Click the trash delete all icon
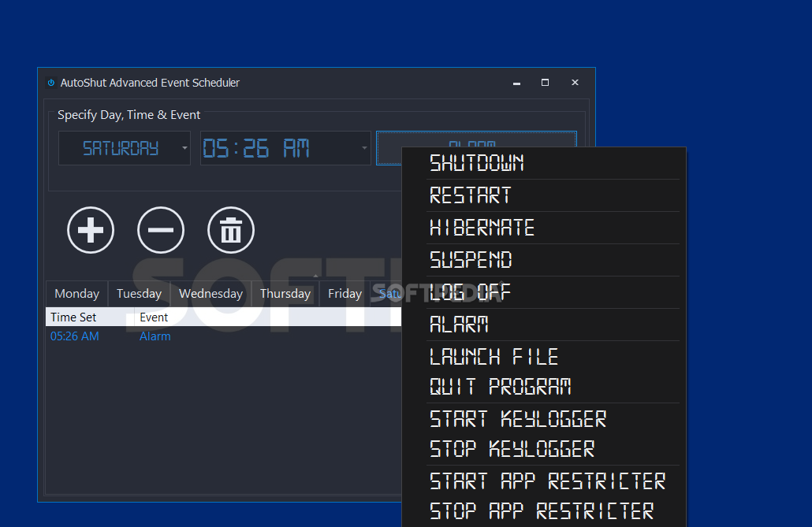Image resolution: width=812 pixels, height=527 pixels. coord(231,230)
